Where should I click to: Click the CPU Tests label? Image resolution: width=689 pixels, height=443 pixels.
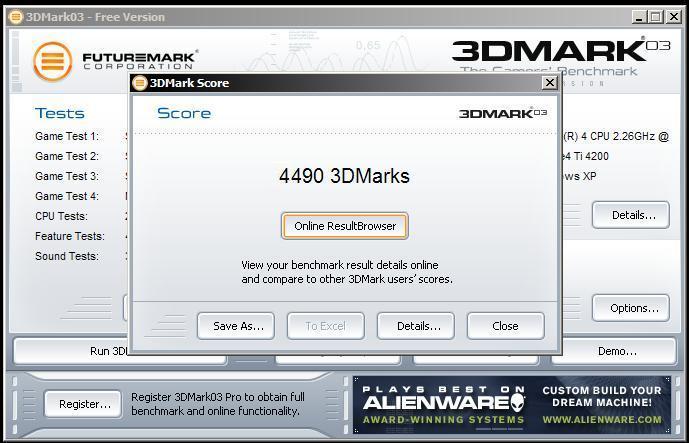[x=62, y=216]
